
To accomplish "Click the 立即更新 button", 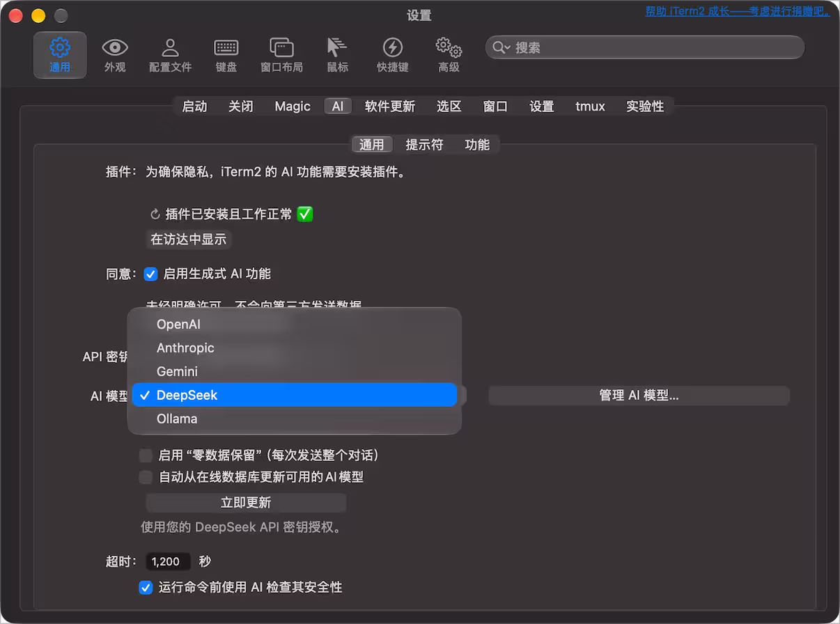I will tap(246, 503).
